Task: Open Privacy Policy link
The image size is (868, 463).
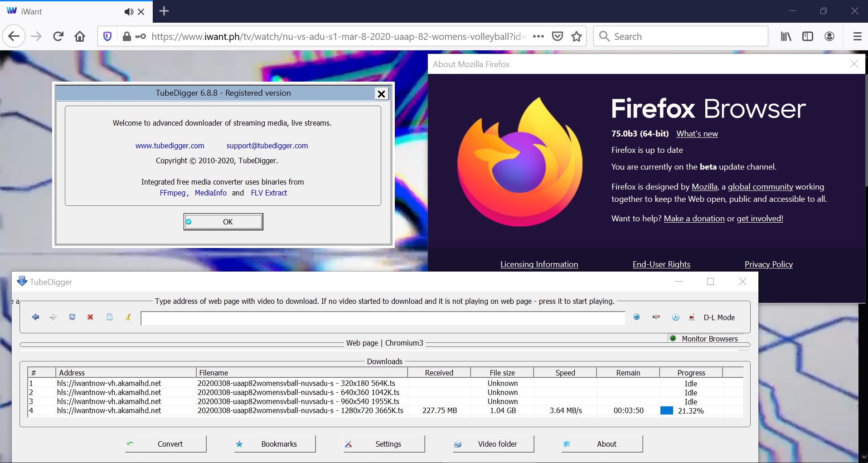Action: pos(769,264)
